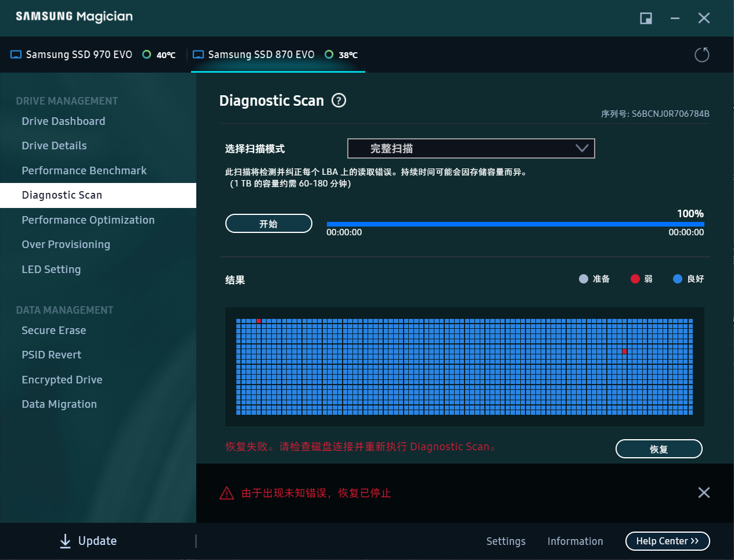The height and width of the screenshot is (560, 734).
Task: Open LED Setting
Action: pyautogui.click(x=51, y=269)
